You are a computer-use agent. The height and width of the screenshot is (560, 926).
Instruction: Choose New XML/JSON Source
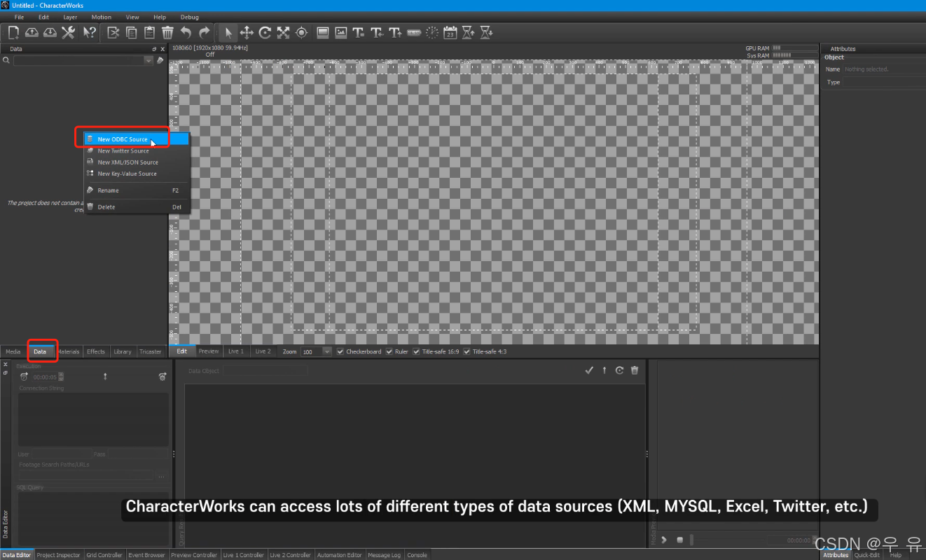coord(137,162)
